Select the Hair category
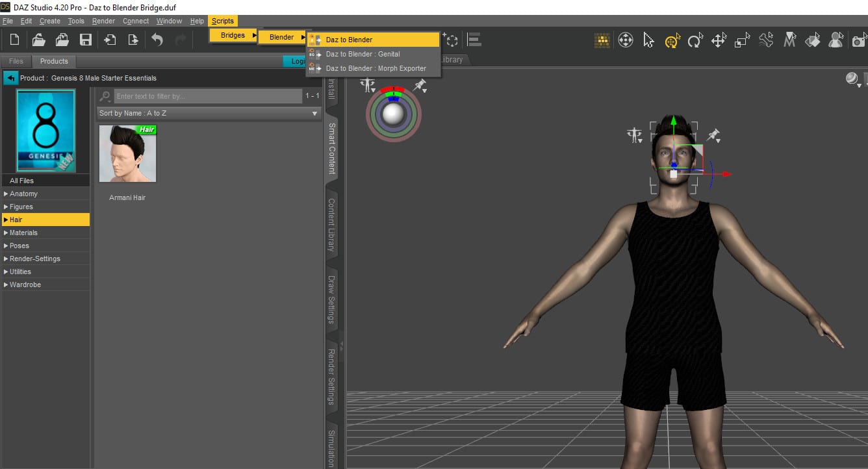This screenshot has height=469, width=868. click(x=45, y=220)
